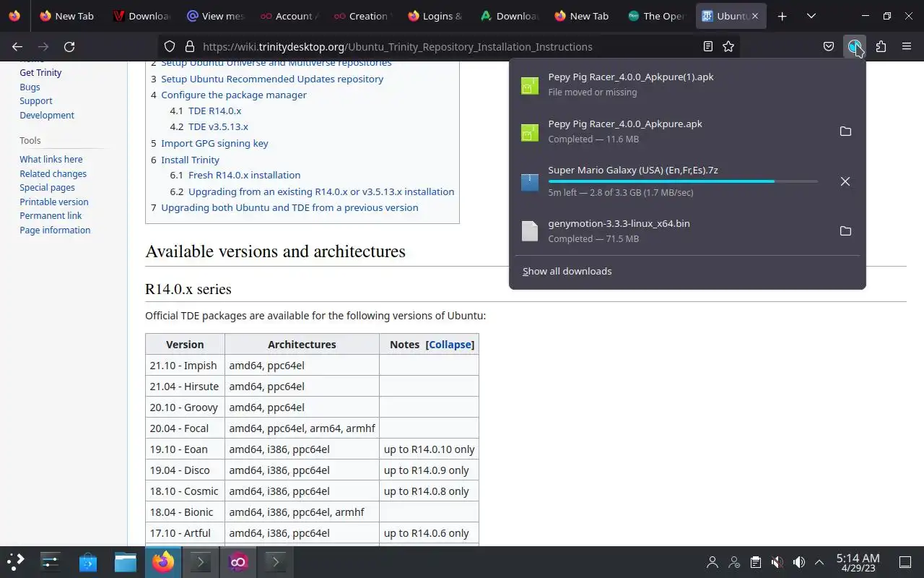Switch to the Account tab

click(289, 16)
